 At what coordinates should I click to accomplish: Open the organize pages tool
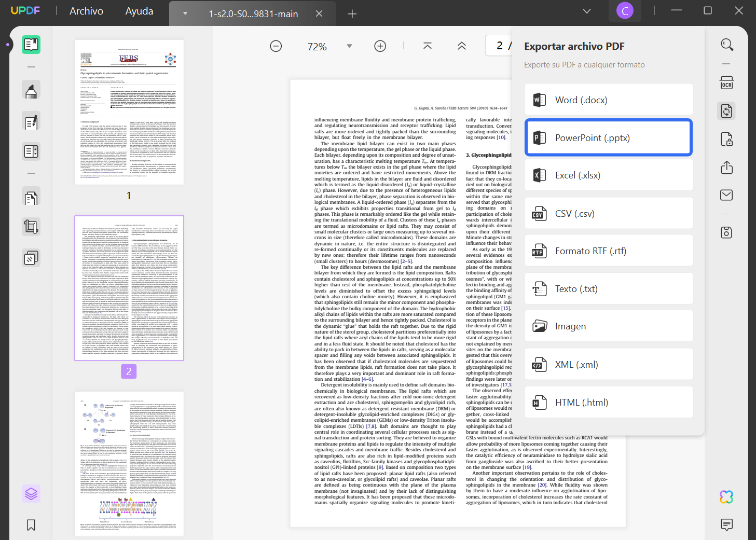click(31, 197)
